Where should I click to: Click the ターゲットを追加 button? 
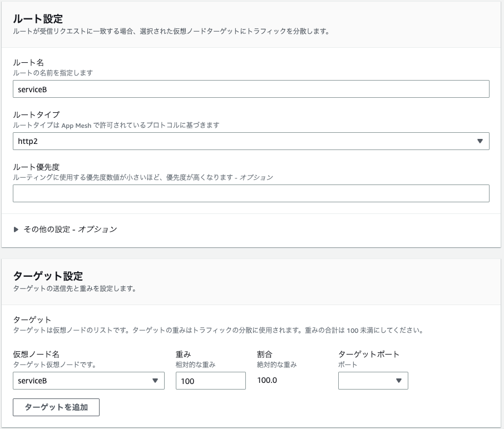56,407
